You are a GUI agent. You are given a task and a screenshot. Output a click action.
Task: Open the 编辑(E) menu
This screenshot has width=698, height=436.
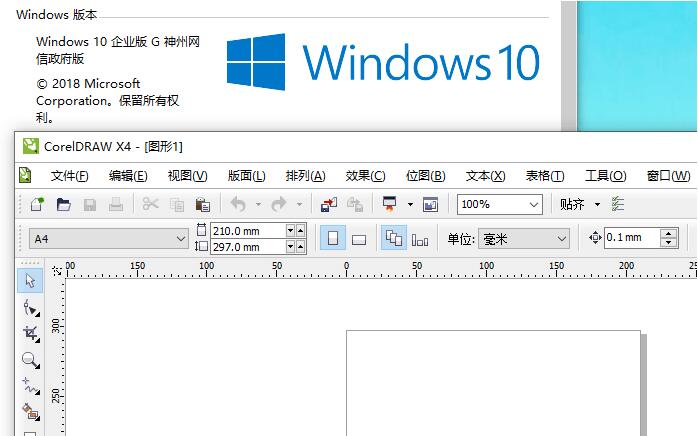pyautogui.click(x=128, y=176)
